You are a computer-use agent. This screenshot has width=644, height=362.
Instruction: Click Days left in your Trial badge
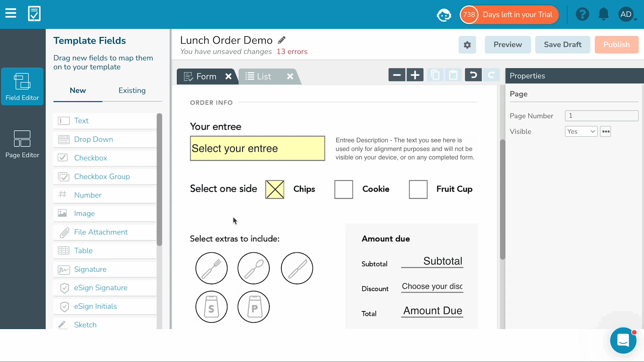(x=509, y=15)
